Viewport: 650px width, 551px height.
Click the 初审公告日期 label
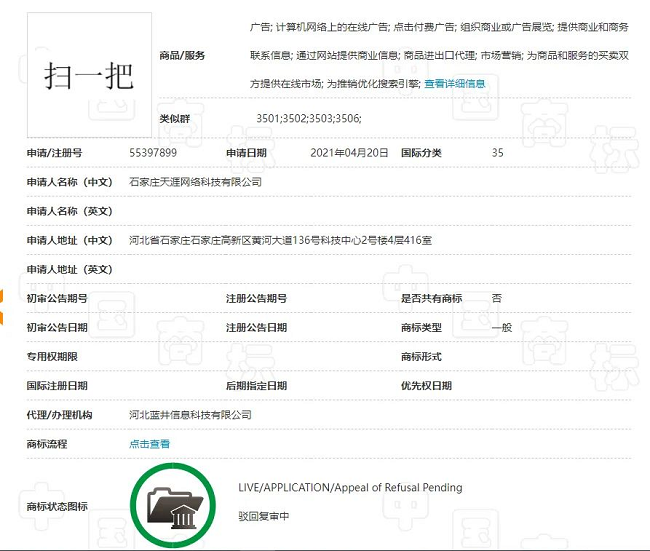coord(57,328)
